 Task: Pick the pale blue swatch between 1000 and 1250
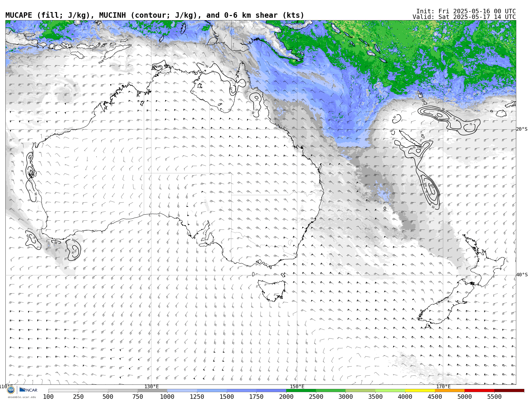coord(182,391)
